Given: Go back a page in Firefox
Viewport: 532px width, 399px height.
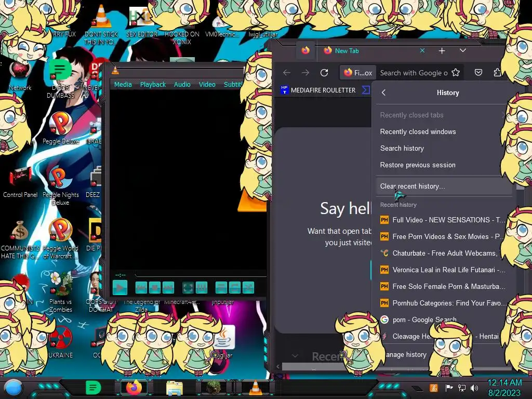Looking at the screenshot, I should pos(287,73).
